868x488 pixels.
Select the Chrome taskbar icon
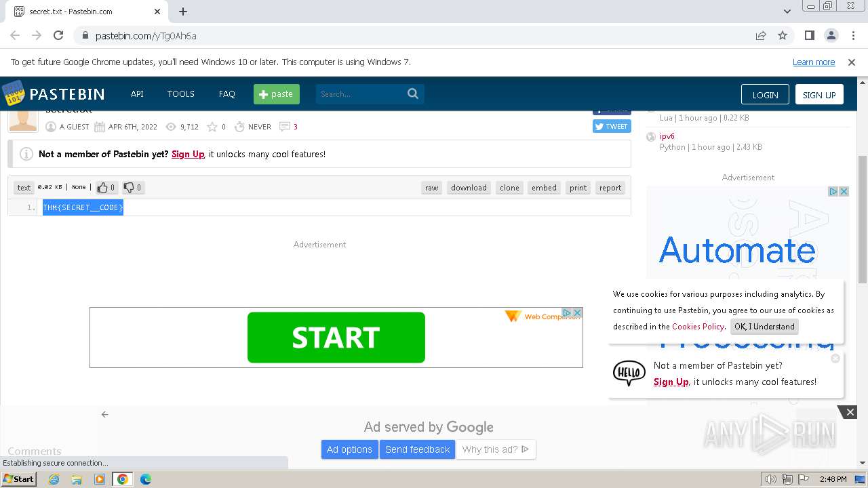click(123, 479)
